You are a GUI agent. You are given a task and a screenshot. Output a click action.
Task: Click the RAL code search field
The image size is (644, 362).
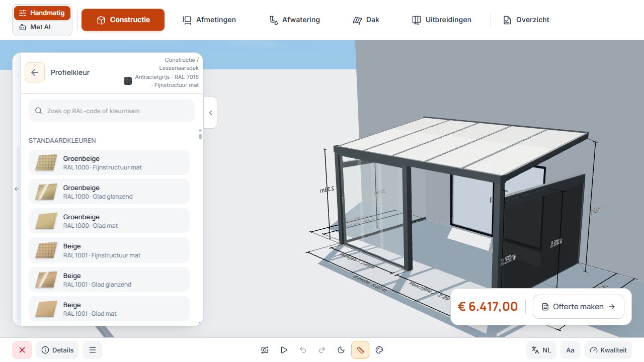click(112, 111)
